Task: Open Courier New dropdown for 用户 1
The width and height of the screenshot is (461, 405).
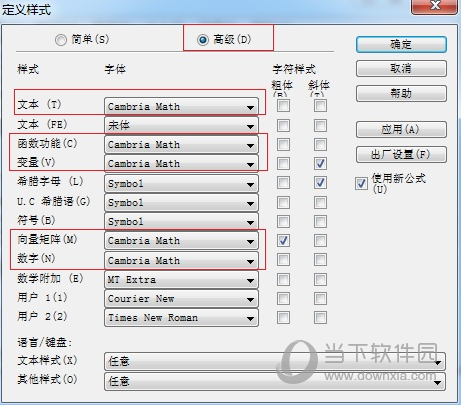Action: point(181,299)
